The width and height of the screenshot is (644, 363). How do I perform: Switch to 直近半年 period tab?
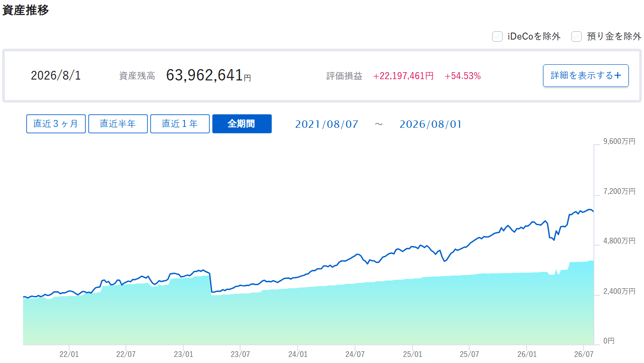tap(118, 124)
